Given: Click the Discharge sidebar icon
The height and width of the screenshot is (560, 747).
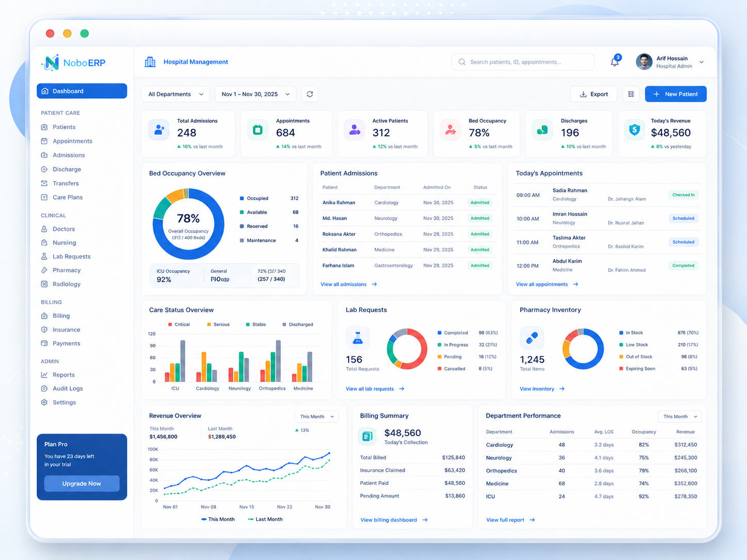Looking at the screenshot, I should [44, 169].
